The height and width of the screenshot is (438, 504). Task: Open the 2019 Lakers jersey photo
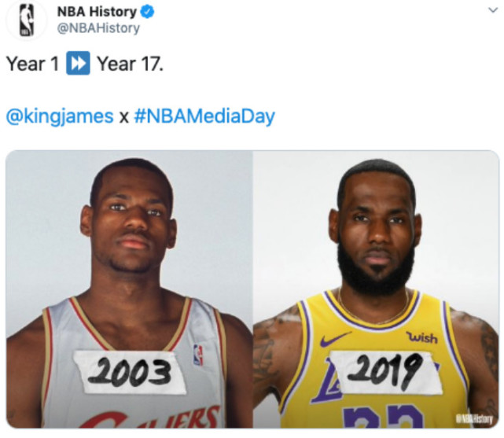376,289
